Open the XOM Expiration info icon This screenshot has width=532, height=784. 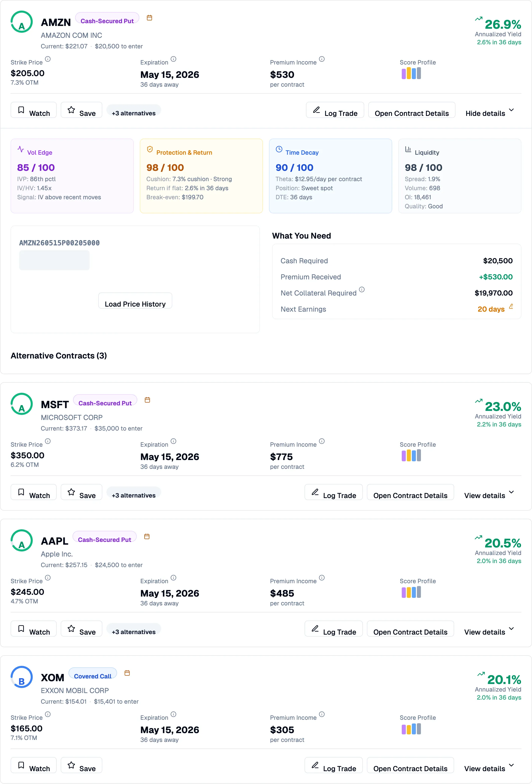[173, 714]
